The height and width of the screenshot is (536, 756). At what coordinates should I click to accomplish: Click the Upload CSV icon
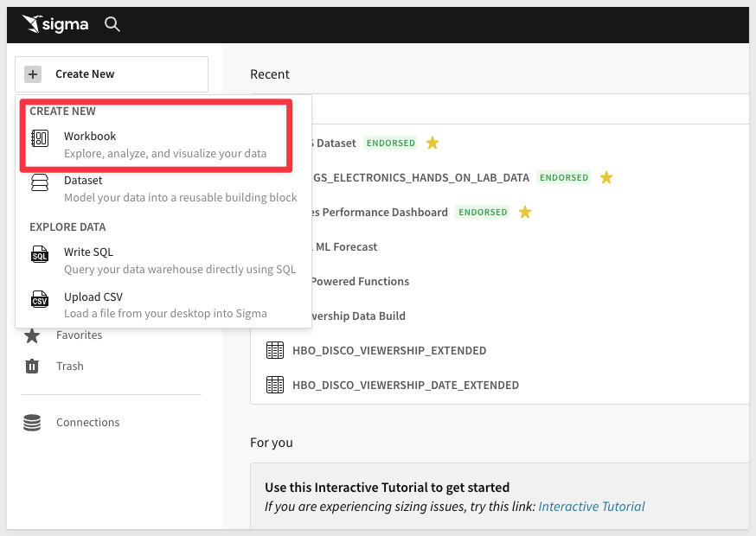[x=40, y=299]
